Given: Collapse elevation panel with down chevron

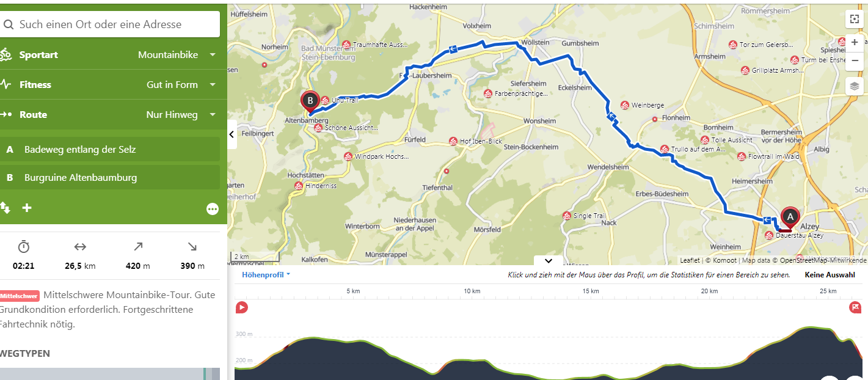Looking at the screenshot, I should point(549,261).
